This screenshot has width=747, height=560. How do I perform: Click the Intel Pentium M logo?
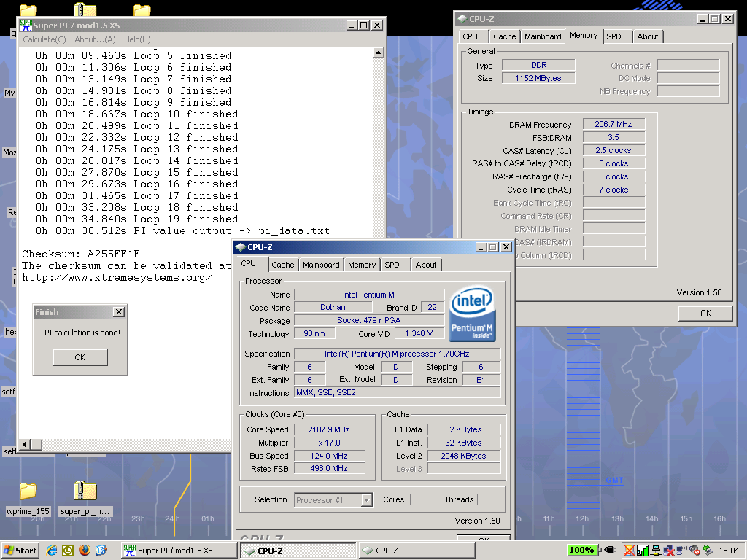tap(472, 314)
